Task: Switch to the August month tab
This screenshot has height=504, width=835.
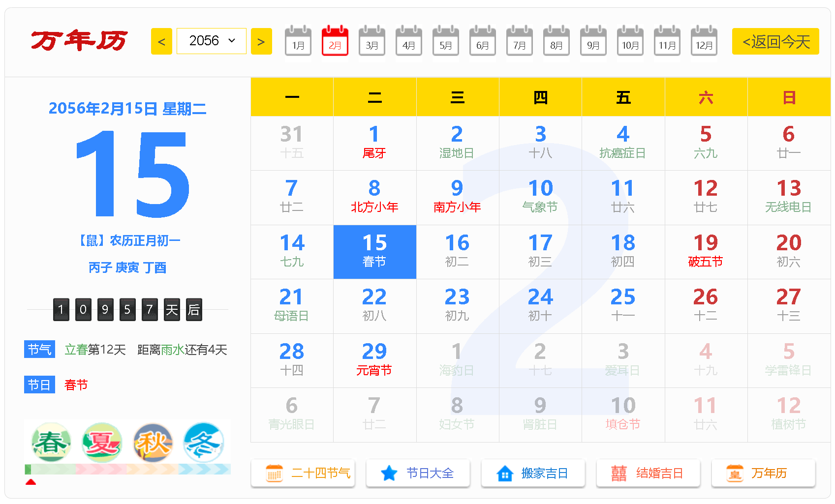Action: [557, 41]
